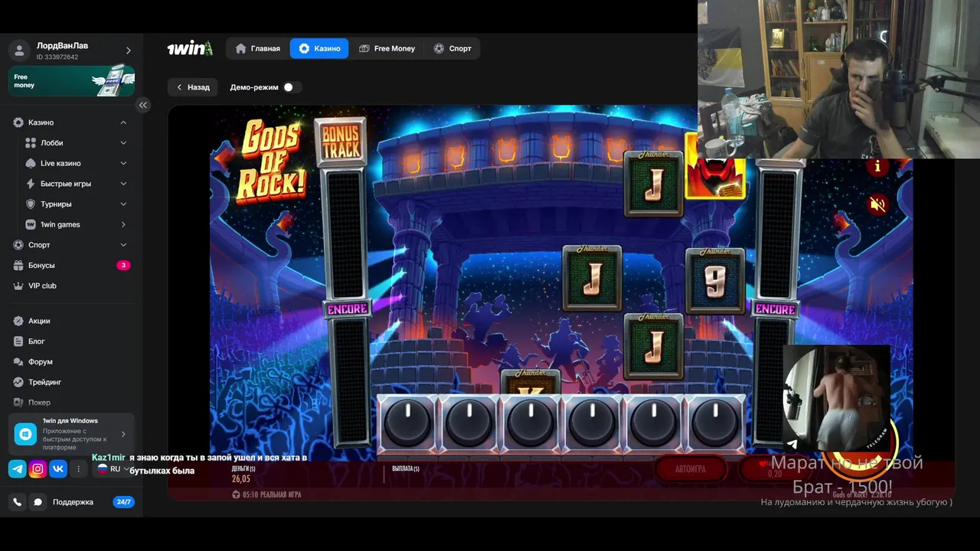Click the Бонусы gift icon
The image size is (980, 551).
19,266
